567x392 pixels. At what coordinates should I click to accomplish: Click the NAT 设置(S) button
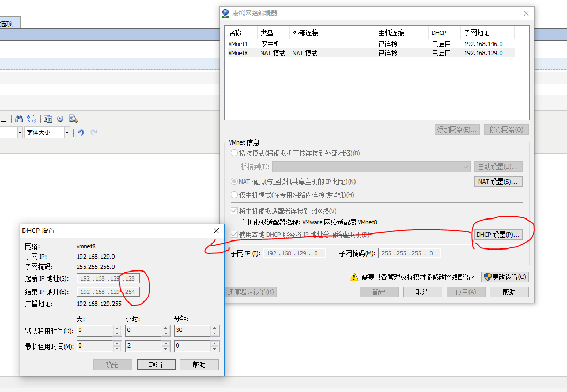498,181
